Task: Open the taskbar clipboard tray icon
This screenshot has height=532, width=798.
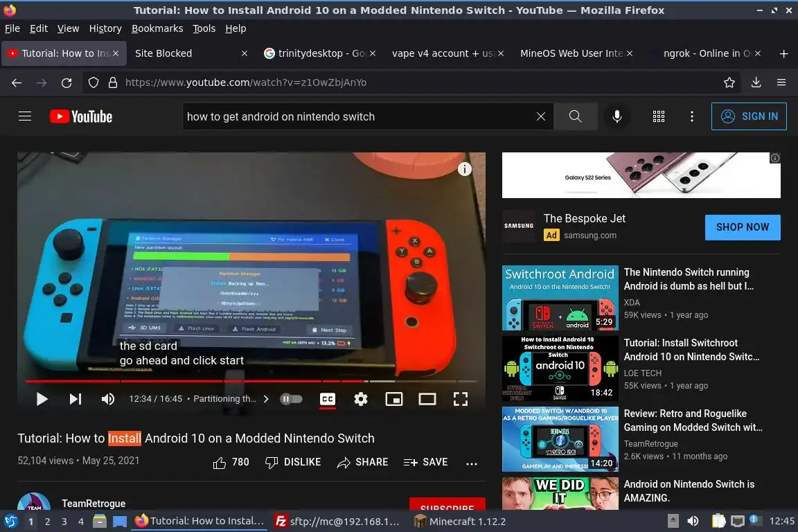Action: (x=718, y=522)
